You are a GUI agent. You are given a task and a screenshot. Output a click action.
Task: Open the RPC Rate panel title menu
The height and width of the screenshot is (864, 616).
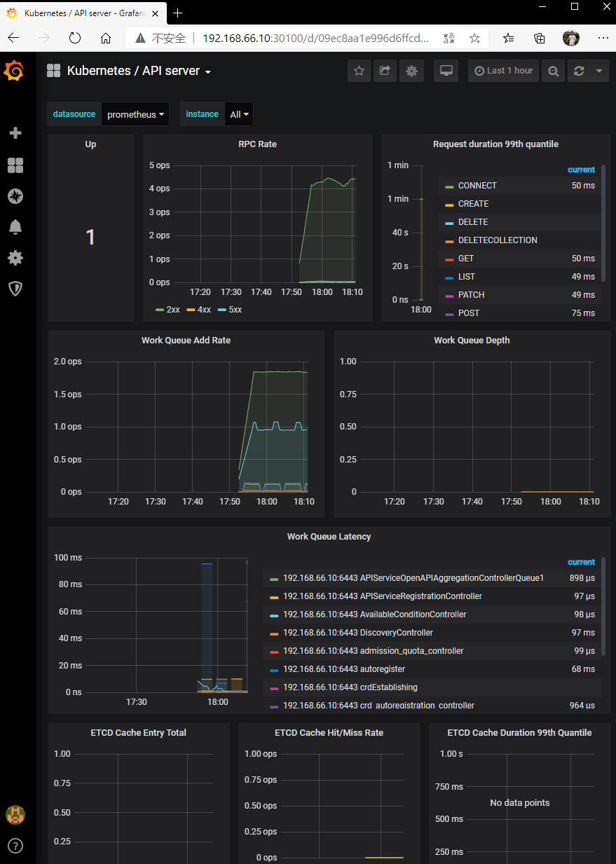click(257, 144)
